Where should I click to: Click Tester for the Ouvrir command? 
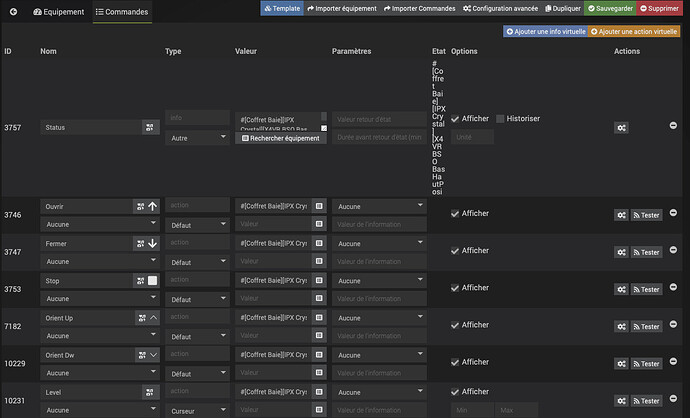(646, 215)
